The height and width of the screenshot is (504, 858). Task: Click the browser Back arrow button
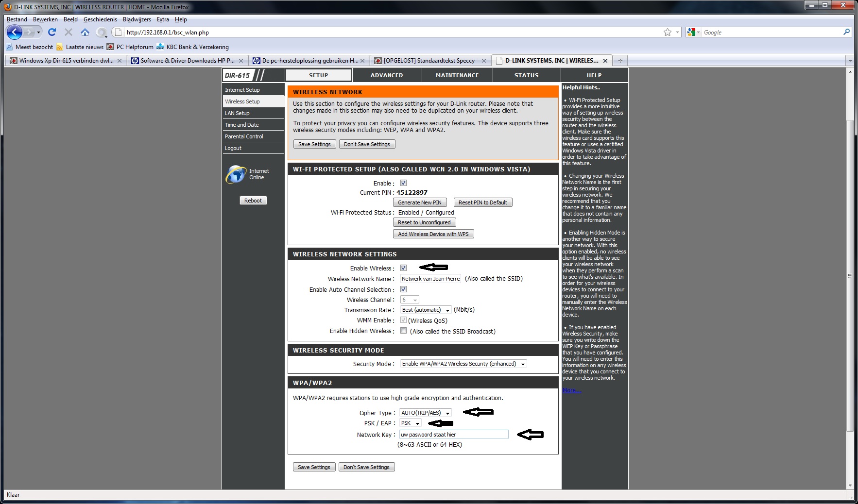(x=15, y=33)
